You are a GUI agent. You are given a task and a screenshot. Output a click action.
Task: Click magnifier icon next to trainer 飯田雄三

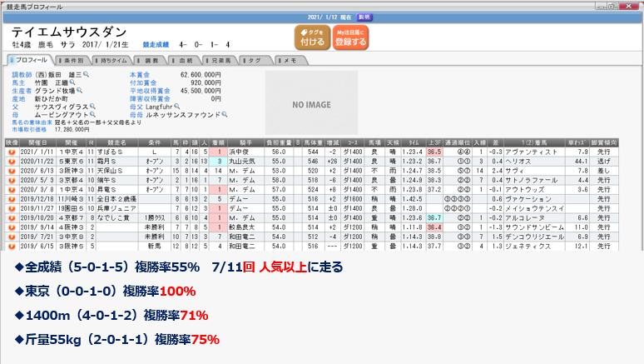[x=85, y=75]
